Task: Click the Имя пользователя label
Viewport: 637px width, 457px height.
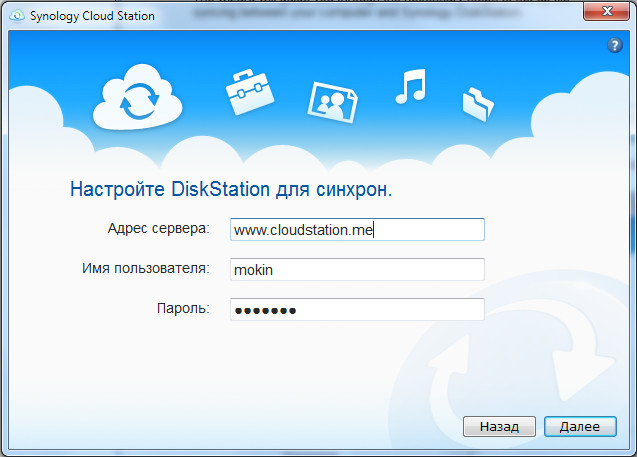Action: pyautogui.click(x=145, y=268)
